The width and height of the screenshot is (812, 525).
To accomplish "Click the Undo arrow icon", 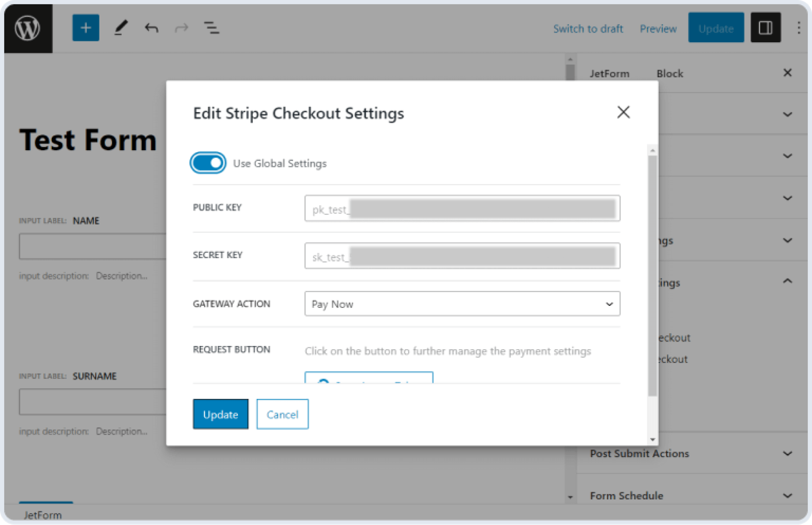I will (151, 28).
